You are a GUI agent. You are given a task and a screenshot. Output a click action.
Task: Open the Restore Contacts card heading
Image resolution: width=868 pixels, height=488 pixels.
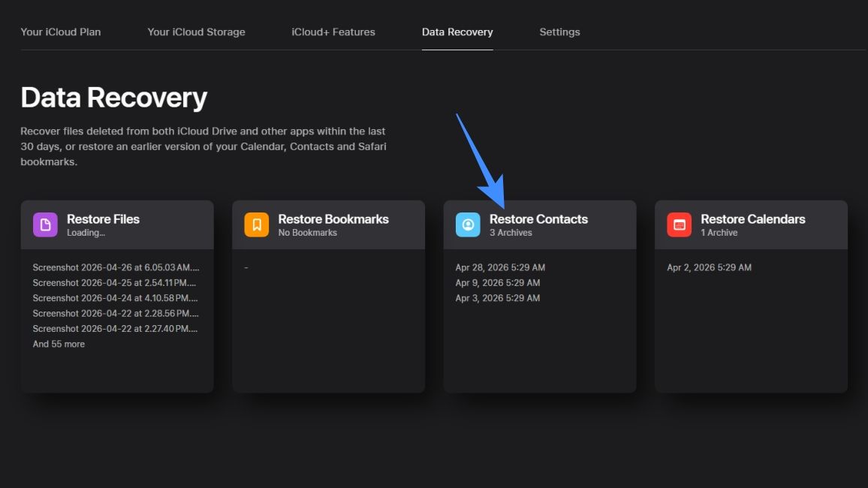538,219
